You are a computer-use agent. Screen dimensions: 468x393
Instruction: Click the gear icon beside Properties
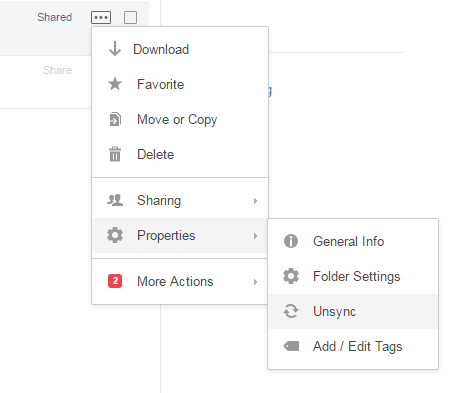click(115, 235)
